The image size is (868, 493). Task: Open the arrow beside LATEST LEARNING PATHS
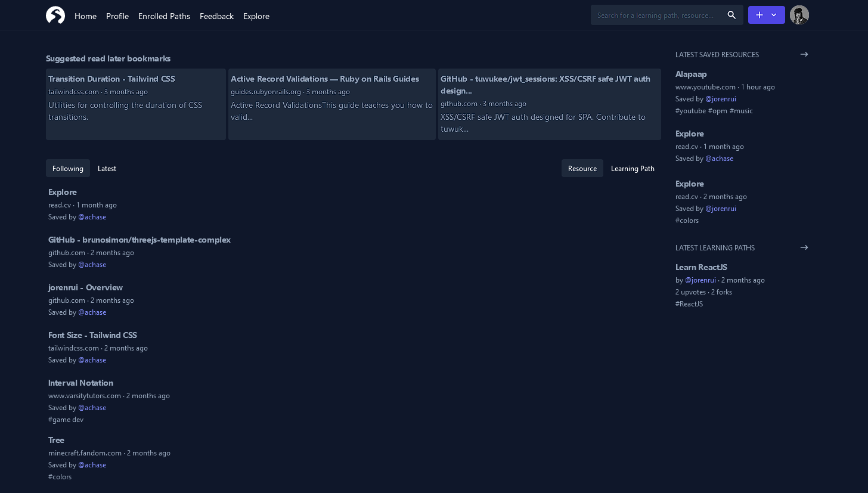tap(804, 247)
